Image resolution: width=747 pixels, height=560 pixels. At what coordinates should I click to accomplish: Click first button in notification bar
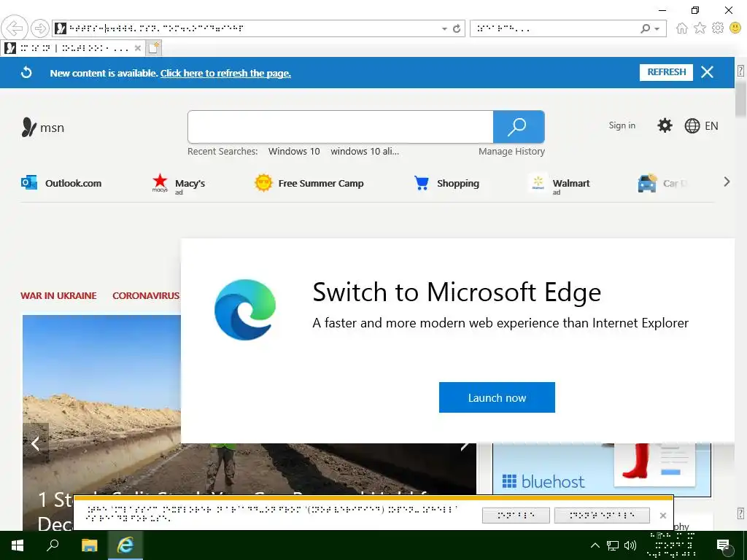click(x=516, y=516)
